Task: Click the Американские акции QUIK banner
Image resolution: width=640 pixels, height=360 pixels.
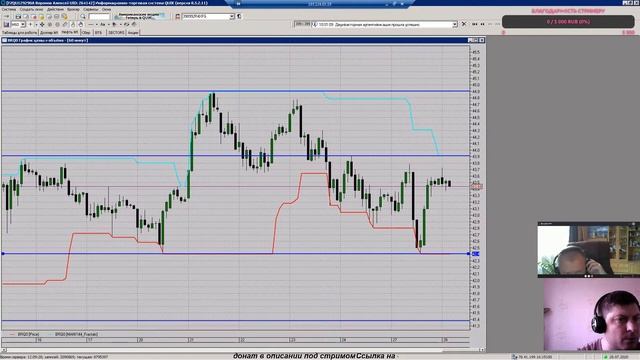Action: (x=139, y=16)
